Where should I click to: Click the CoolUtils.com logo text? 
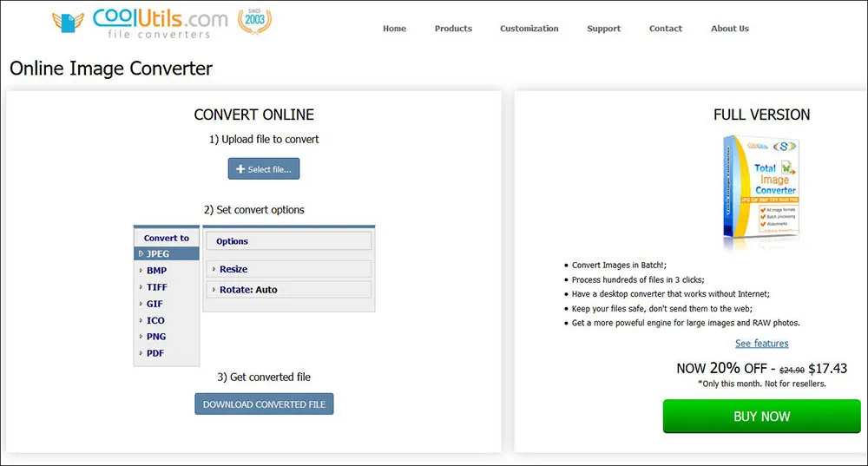pyautogui.click(x=160, y=18)
